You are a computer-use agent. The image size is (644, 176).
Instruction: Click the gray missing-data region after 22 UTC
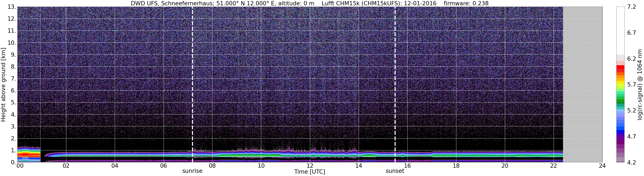[582, 85]
